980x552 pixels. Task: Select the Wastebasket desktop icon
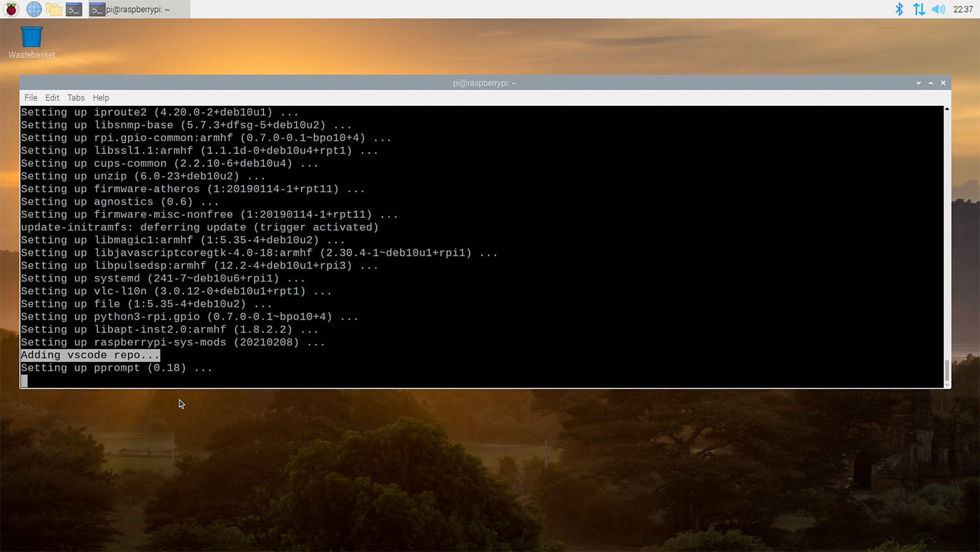[x=31, y=42]
